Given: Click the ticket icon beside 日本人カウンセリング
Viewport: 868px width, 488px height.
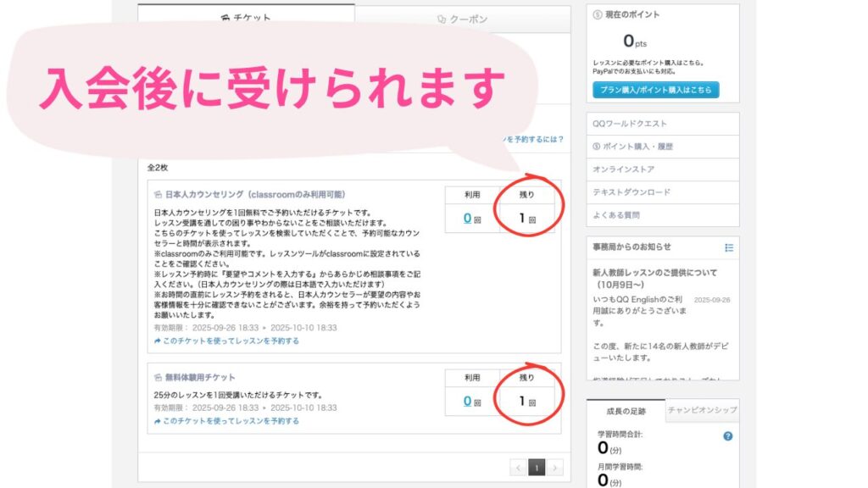Looking at the screenshot, I should [x=158, y=195].
